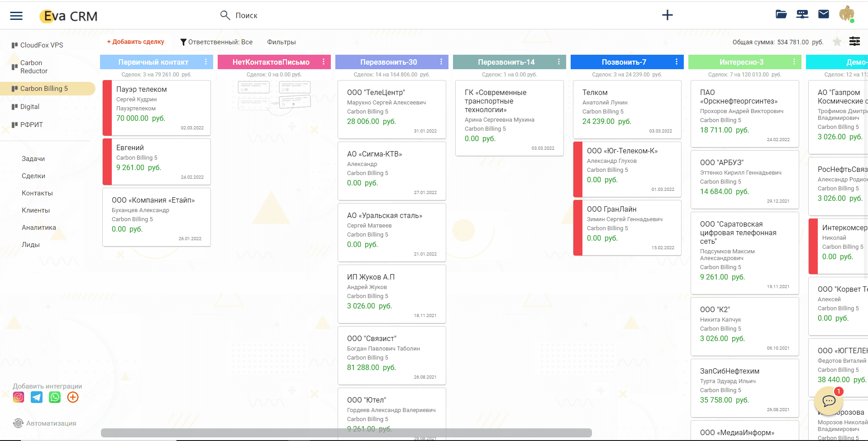Viewport: 868px width, 441px height.
Task: Add WhatsApp integration icon
Action: click(x=55, y=397)
